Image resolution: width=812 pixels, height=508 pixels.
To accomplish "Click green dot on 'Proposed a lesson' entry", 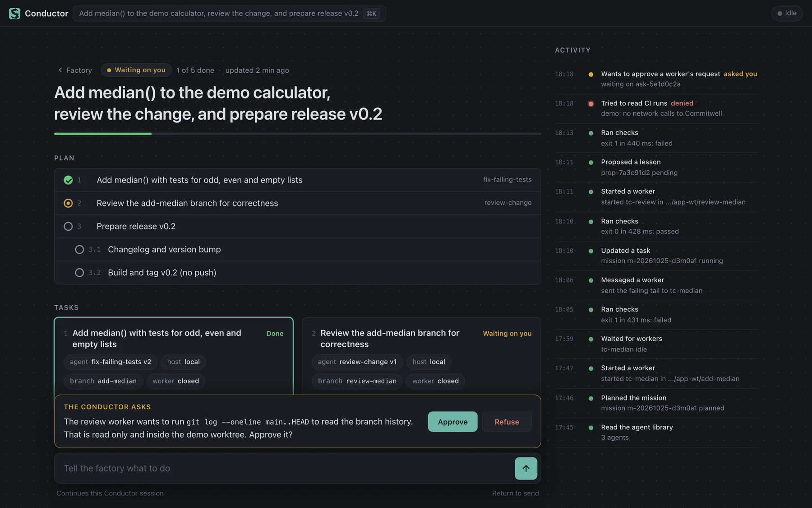I will (x=591, y=162).
